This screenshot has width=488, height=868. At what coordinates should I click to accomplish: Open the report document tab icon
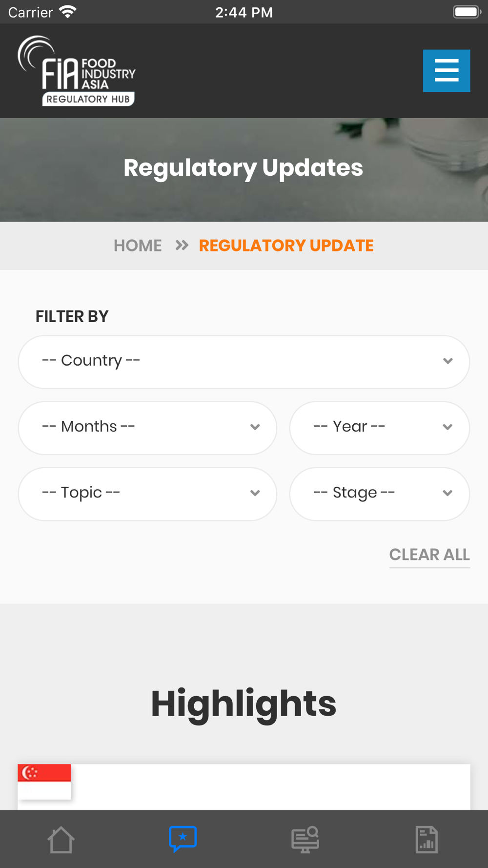pyautogui.click(x=427, y=840)
